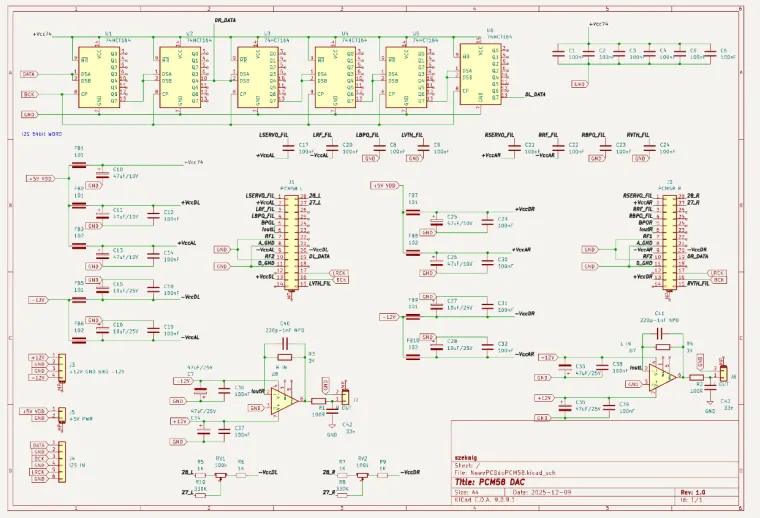
Task: Select the J7 OUT connector
Action: (x=345, y=397)
